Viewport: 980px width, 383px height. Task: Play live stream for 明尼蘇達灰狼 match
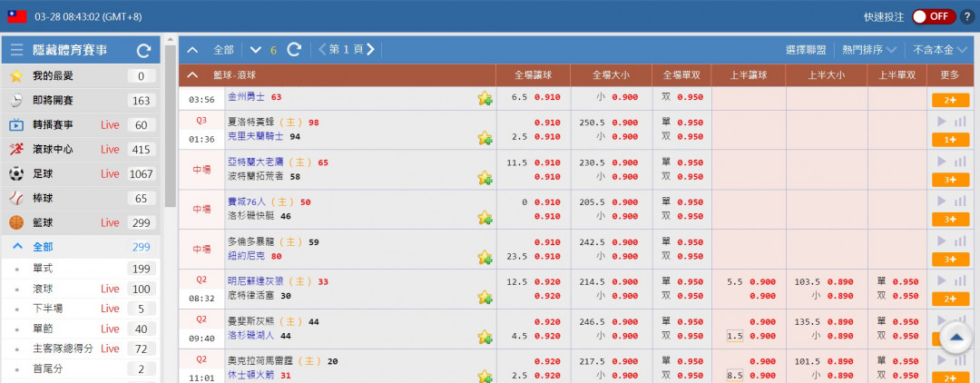[x=942, y=280]
